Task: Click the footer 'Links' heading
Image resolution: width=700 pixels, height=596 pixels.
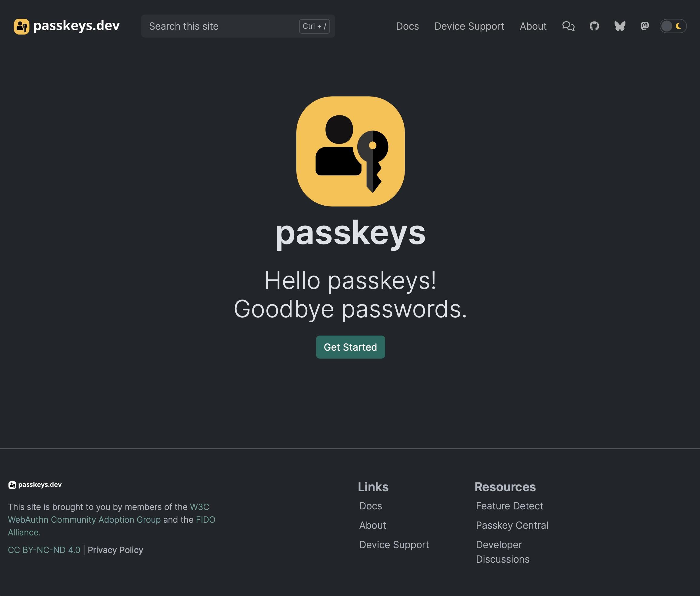Action: tap(373, 487)
